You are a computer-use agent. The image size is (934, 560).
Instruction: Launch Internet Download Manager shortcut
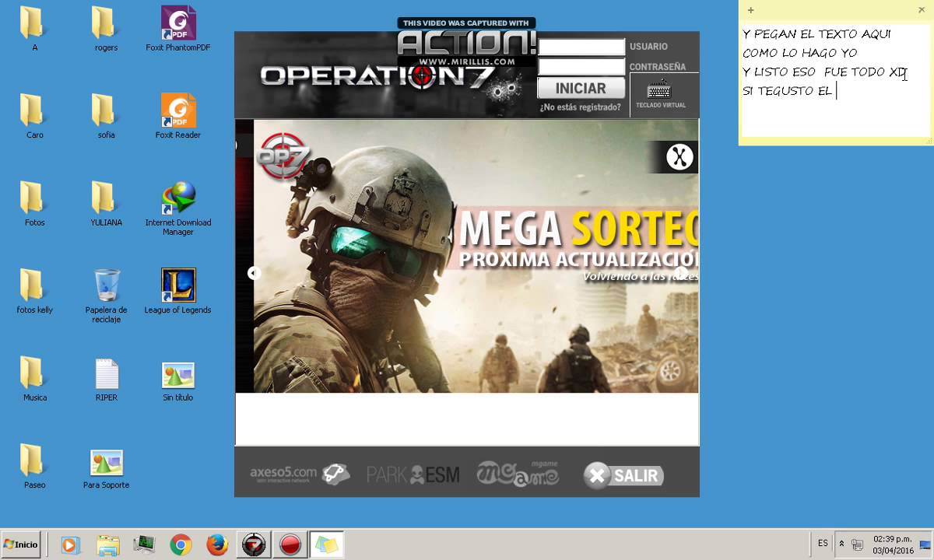click(178, 208)
